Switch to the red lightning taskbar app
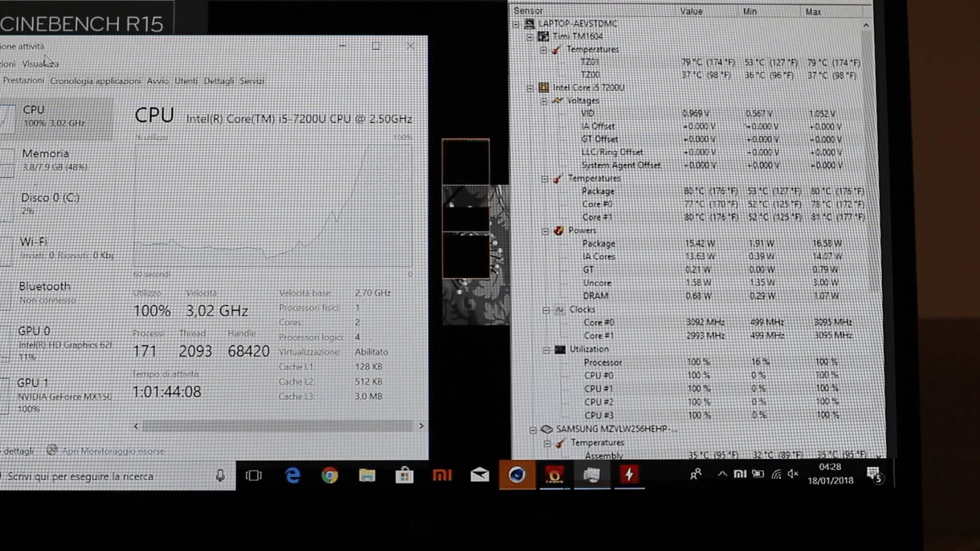This screenshot has width=980, height=551. pos(629,475)
